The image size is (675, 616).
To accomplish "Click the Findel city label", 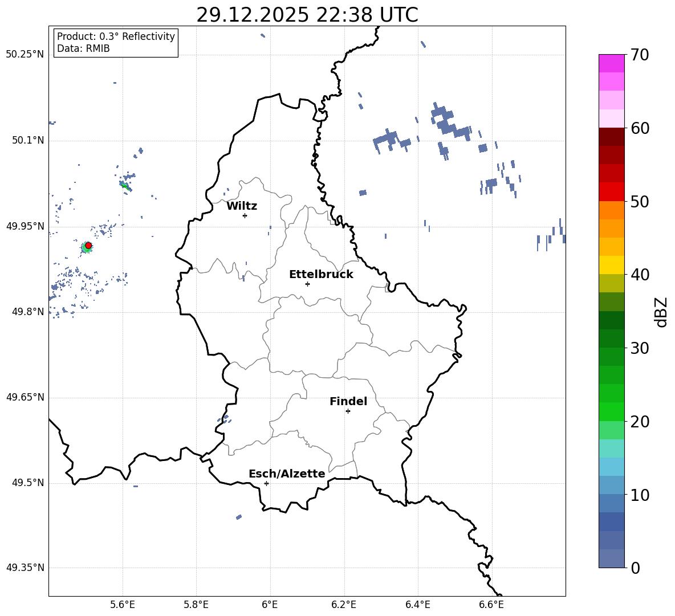I will pyautogui.click(x=348, y=402).
